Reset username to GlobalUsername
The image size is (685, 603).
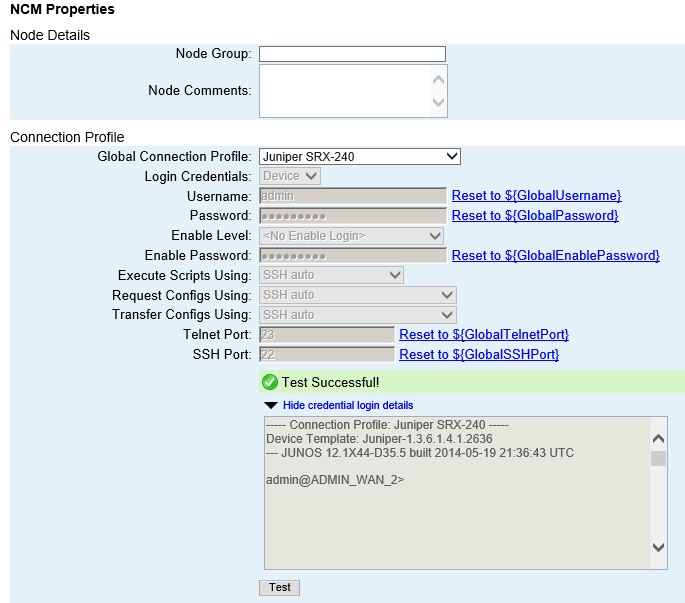point(536,196)
